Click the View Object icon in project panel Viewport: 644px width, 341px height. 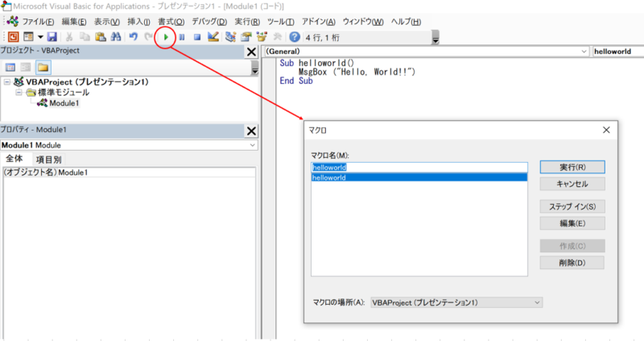click(26, 67)
